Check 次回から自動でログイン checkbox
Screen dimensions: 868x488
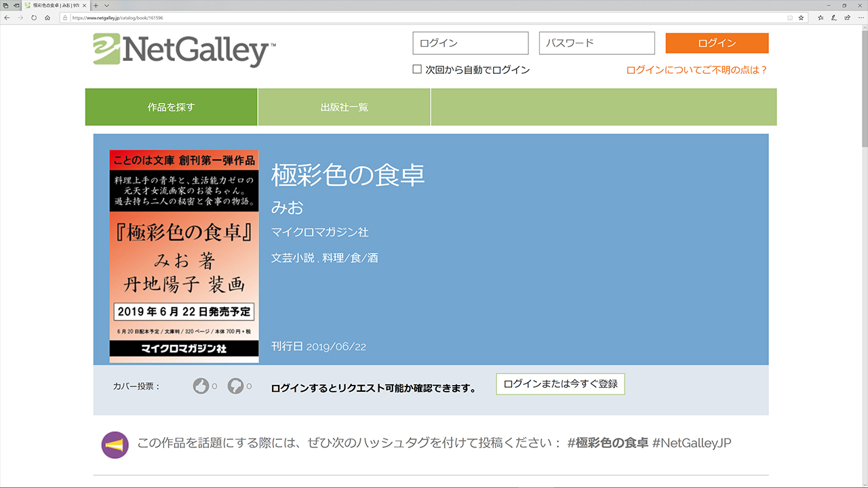pyautogui.click(x=417, y=69)
